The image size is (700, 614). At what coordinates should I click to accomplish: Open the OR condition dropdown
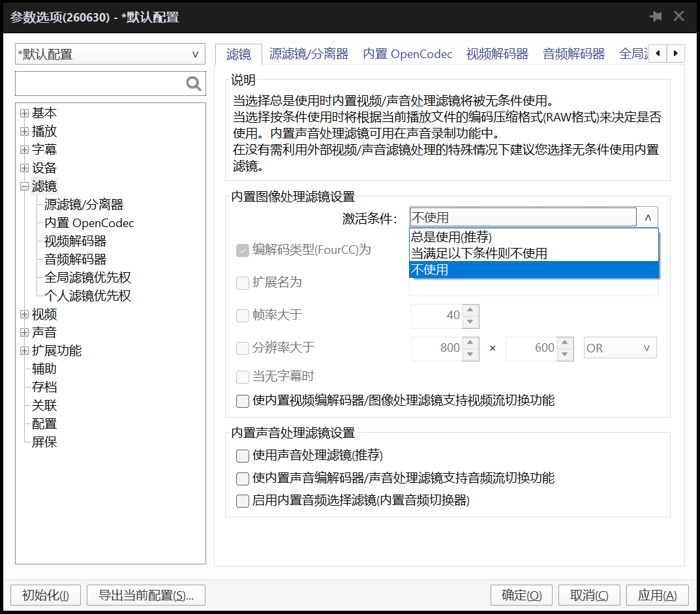[x=620, y=348]
